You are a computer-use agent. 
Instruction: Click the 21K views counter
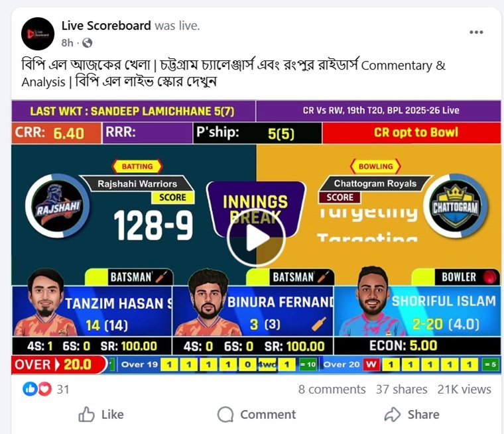[464, 390]
